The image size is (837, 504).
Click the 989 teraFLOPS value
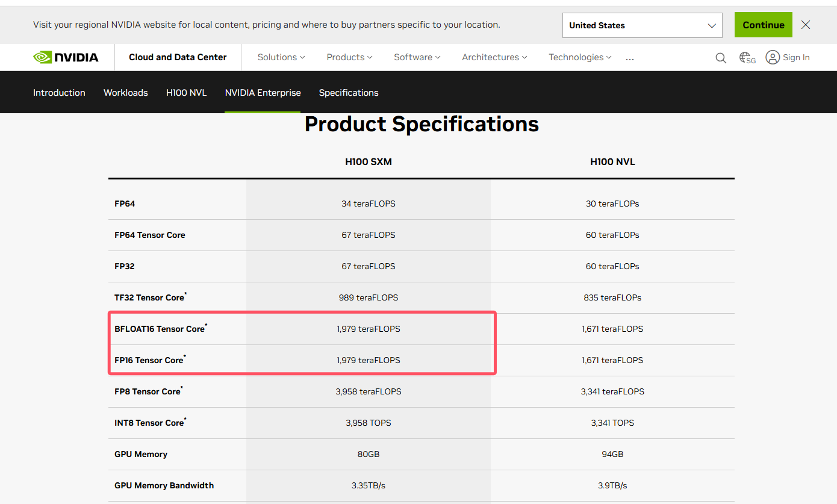point(369,297)
